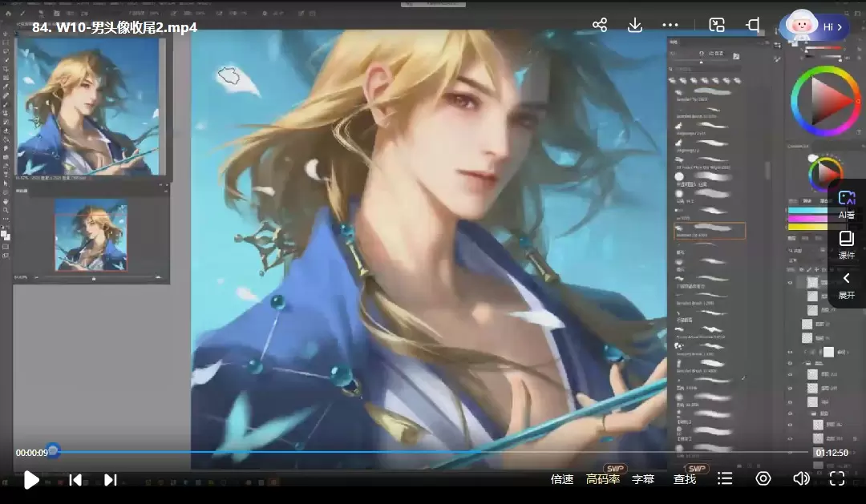The width and height of the screenshot is (866, 504).
Task: Start playback with the play button
Action: (31, 480)
